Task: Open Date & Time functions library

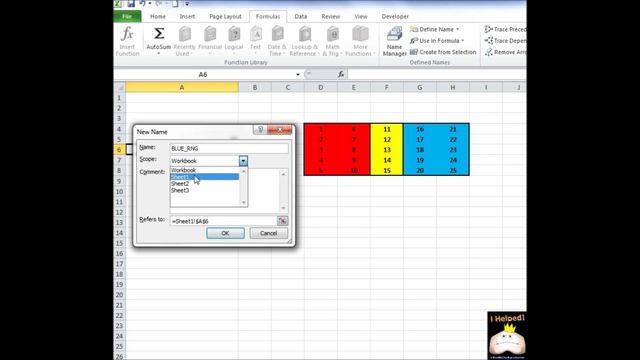Action: tap(277, 41)
